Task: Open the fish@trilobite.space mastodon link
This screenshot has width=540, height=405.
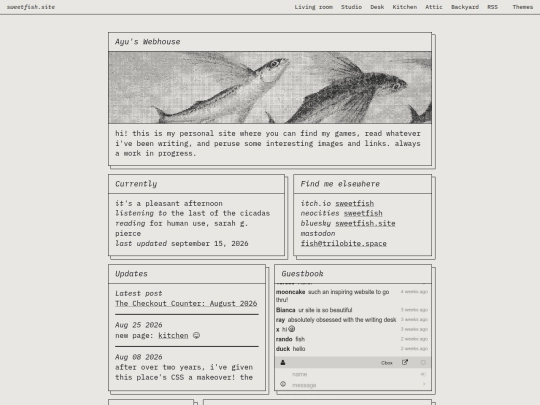Action: pos(344,243)
